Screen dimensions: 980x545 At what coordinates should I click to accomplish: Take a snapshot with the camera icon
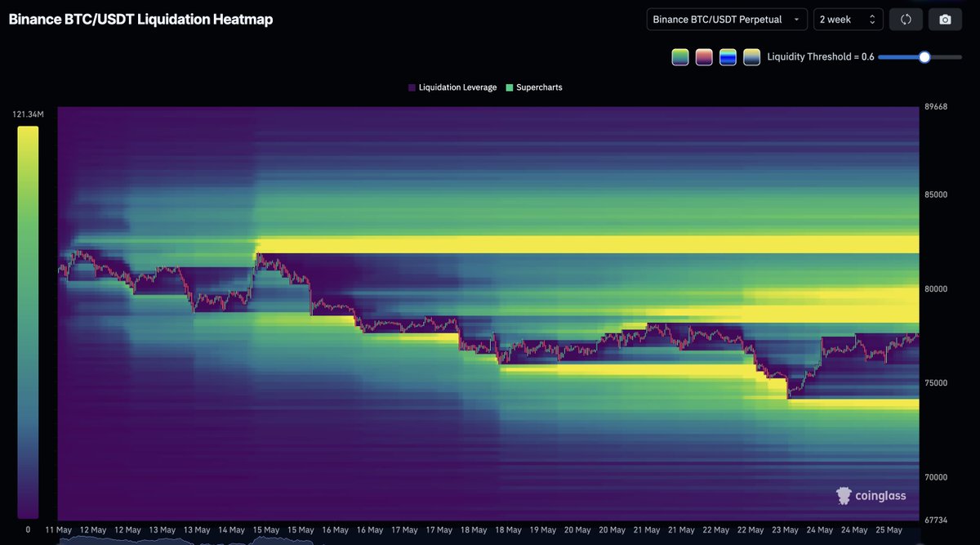pyautogui.click(x=945, y=20)
